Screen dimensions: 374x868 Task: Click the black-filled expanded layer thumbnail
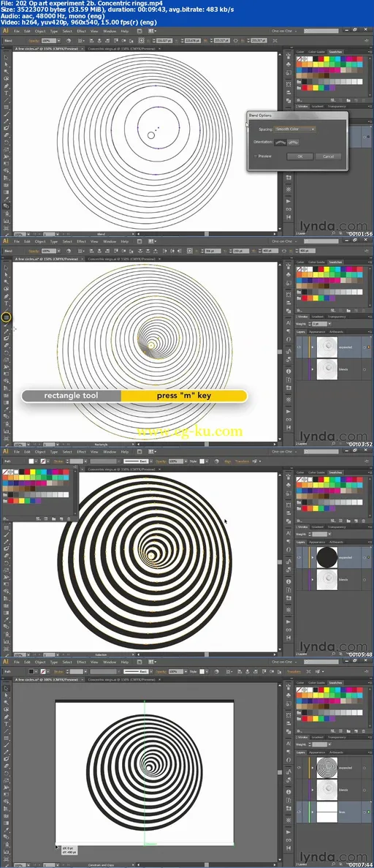pyautogui.click(x=327, y=557)
